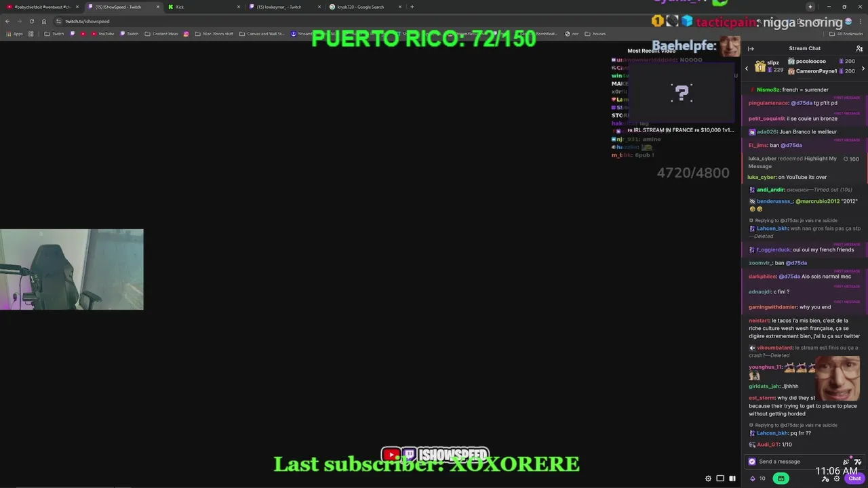Select the pocoloocoo leaderboard entry
Image resolution: width=868 pixels, height=488 pixels.
(821, 61)
